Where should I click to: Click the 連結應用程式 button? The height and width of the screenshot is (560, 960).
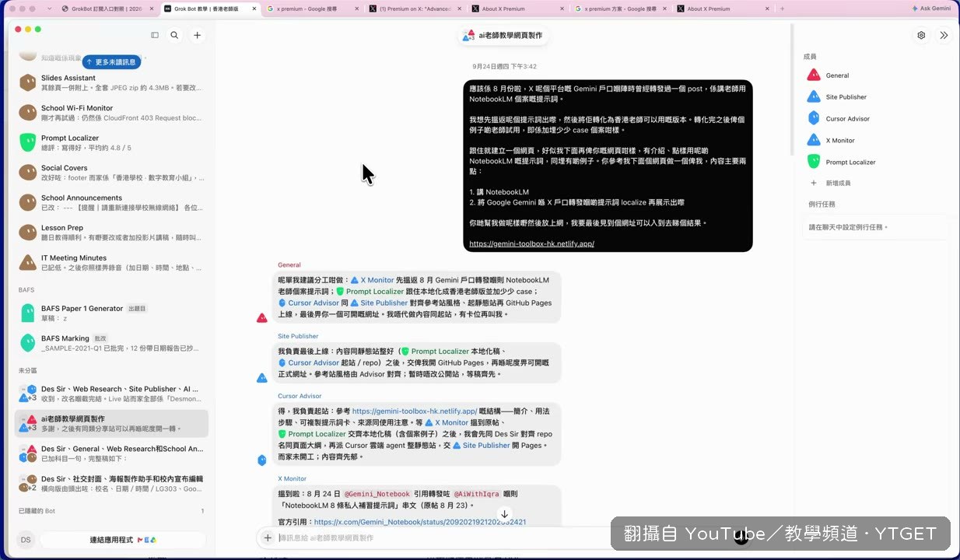(123, 540)
